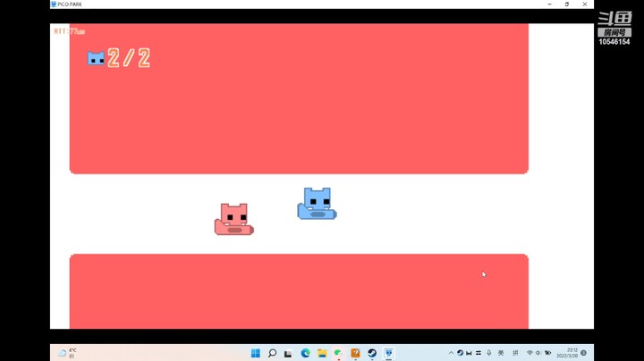Restore the PICO PARK window size

(x=567, y=4)
